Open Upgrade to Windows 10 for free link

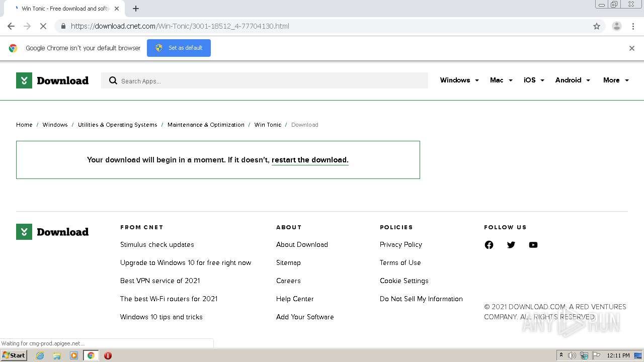(x=186, y=262)
